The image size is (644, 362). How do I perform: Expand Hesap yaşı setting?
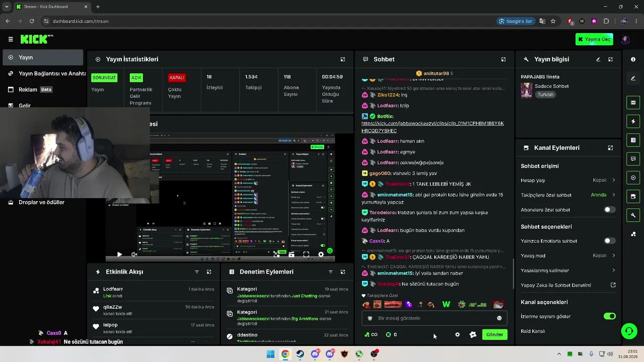(568, 180)
